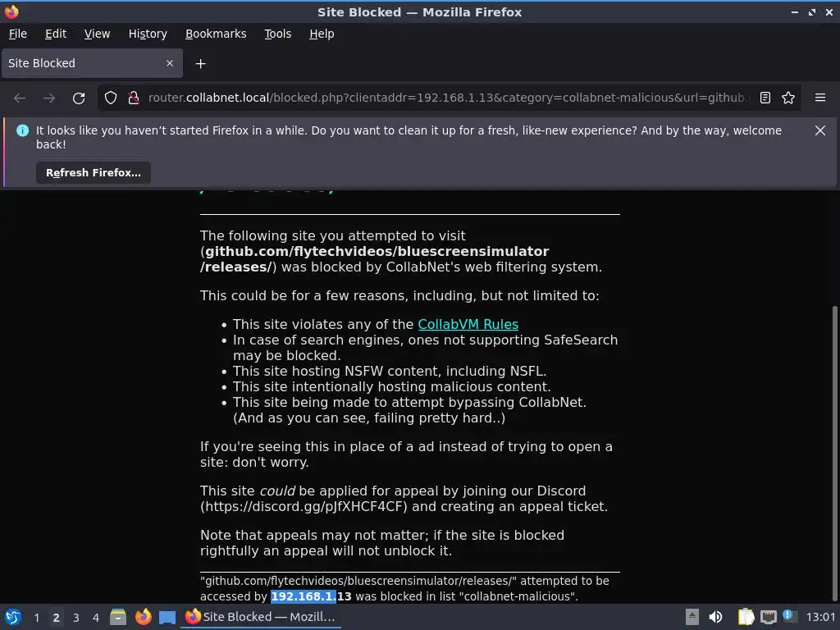Open the update notifier tray icon

coord(790,616)
